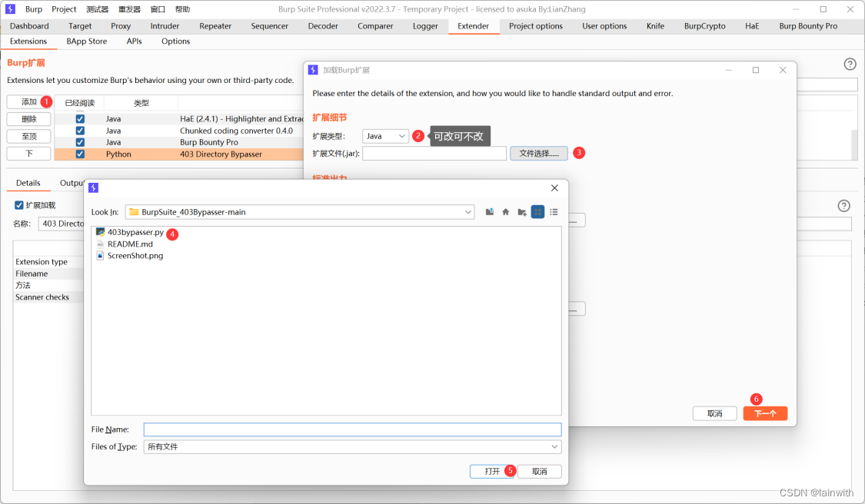Select the README.md file icon
Screen dimensions: 865x504
[x=101, y=244]
